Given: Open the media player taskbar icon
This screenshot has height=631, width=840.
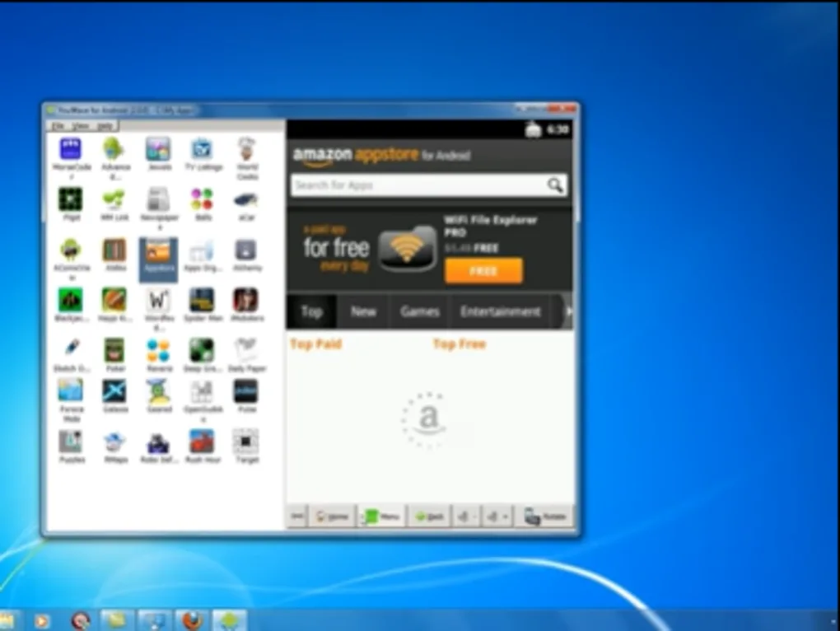Looking at the screenshot, I should (41, 621).
